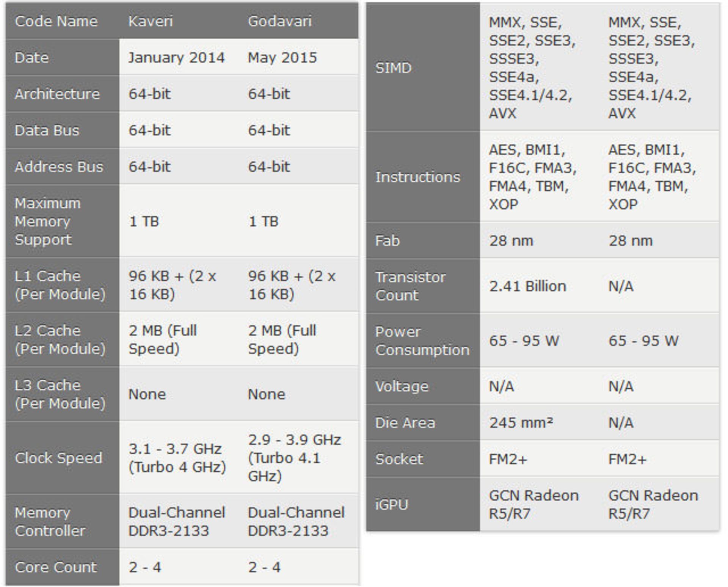Click Kaveri's 1 TB memory cell
The width and height of the screenshot is (728, 587).
click(179, 221)
